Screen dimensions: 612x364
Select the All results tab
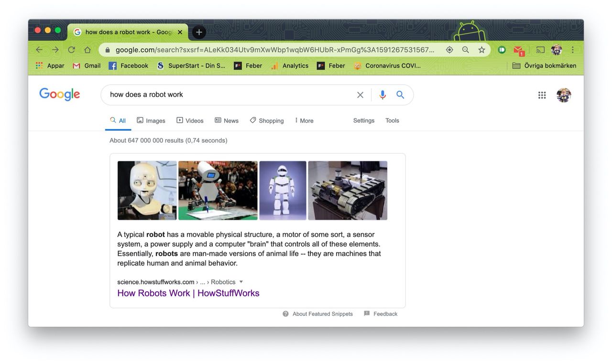pos(118,120)
